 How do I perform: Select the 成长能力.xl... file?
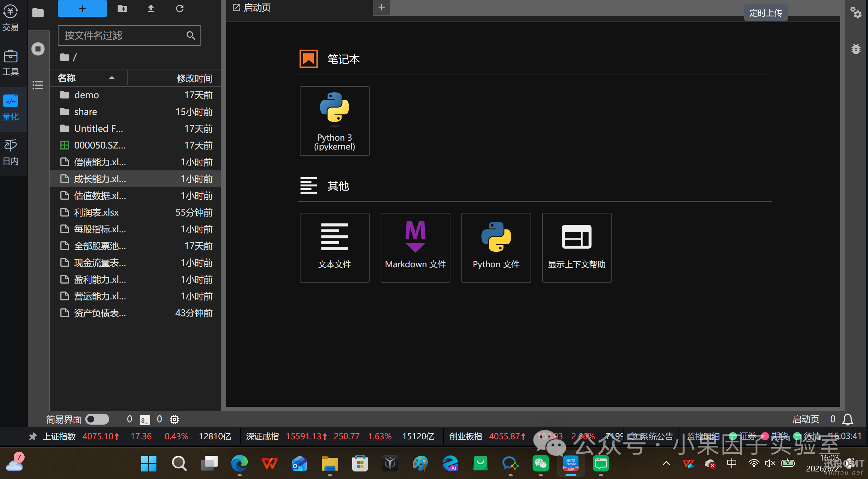[x=135, y=179]
